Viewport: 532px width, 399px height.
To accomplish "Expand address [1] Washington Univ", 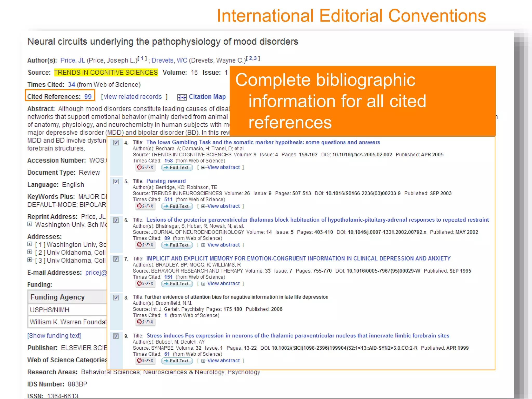I will click(30, 244).
